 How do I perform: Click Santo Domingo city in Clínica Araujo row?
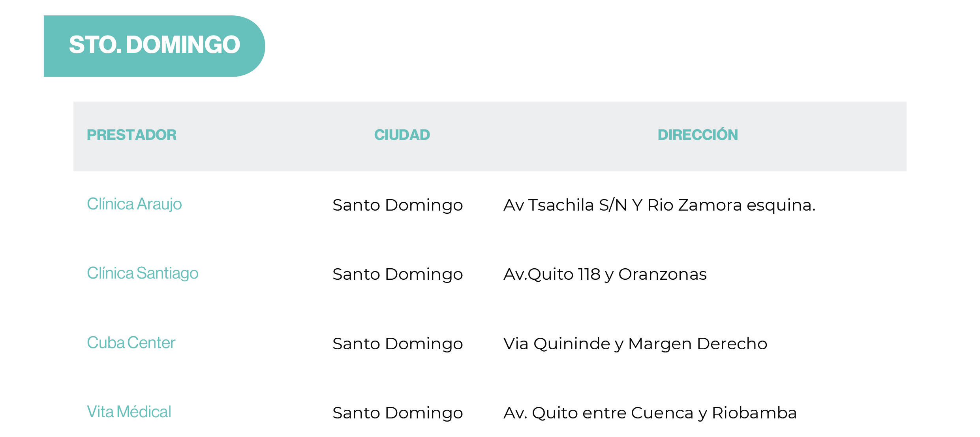[398, 205]
